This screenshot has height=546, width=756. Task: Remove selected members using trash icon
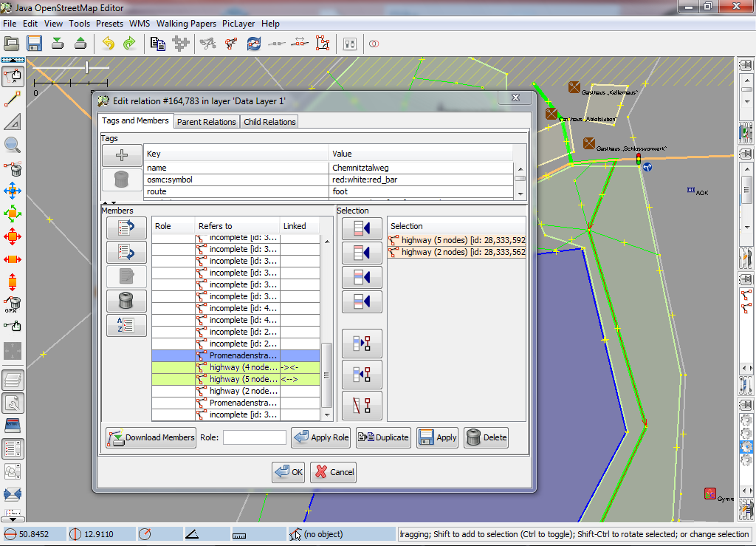click(126, 301)
